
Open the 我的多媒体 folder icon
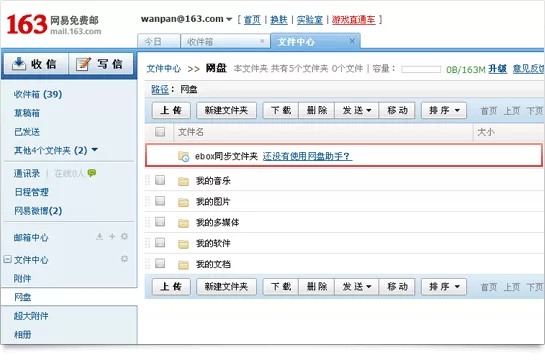[183, 223]
